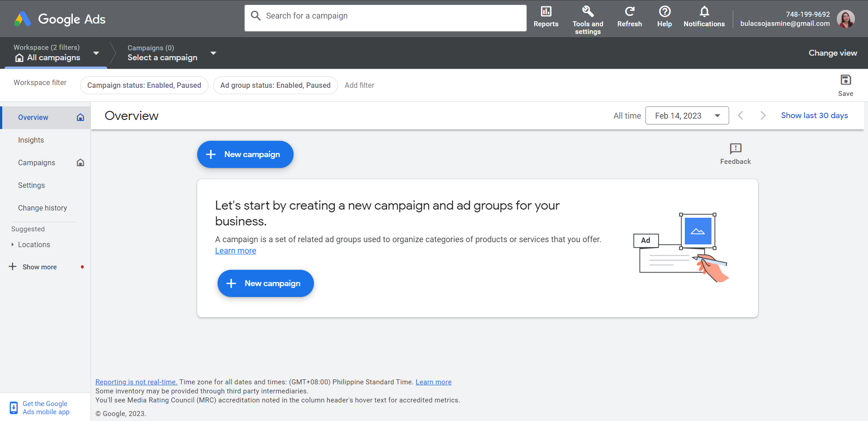The image size is (868, 421).
Task: Click Show last 30 days link
Action: [814, 115]
